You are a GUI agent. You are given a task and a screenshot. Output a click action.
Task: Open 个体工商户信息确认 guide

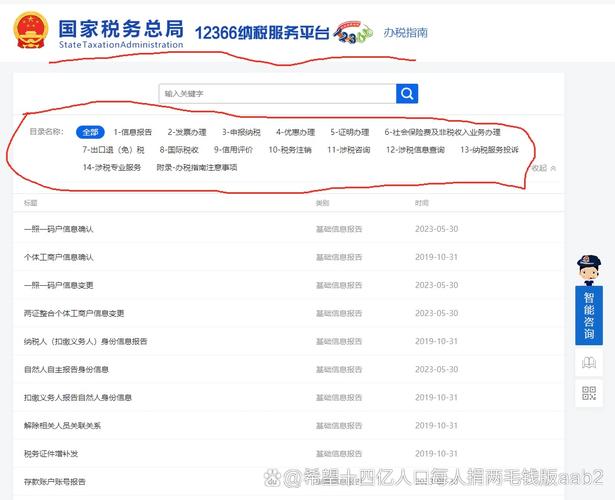(x=59, y=257)
